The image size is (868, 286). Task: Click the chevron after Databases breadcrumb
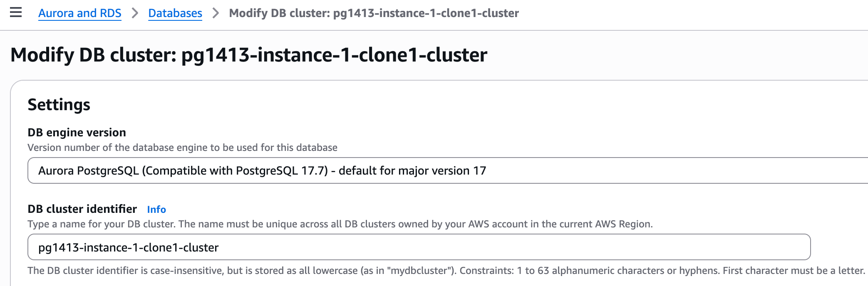point(216,13)
